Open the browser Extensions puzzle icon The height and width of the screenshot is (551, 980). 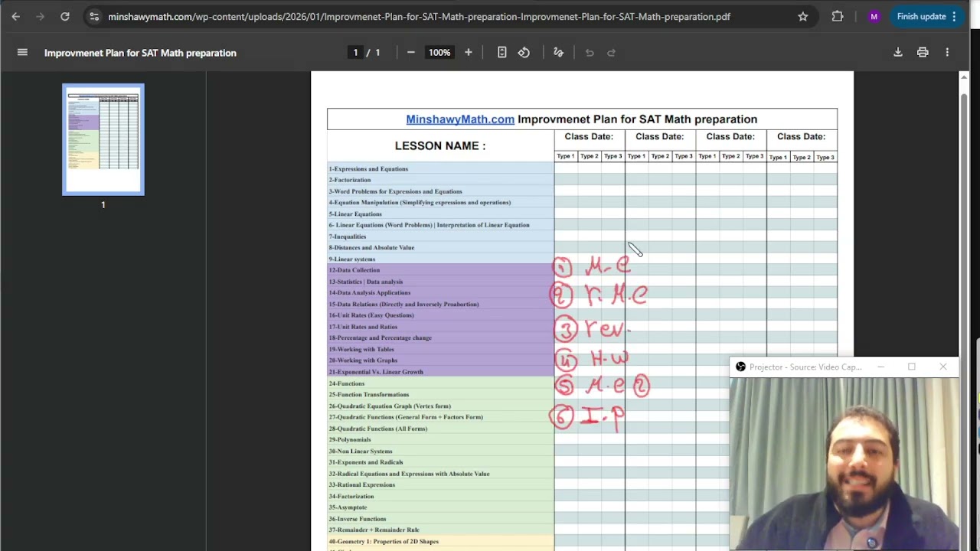click(x=838, y=16)
